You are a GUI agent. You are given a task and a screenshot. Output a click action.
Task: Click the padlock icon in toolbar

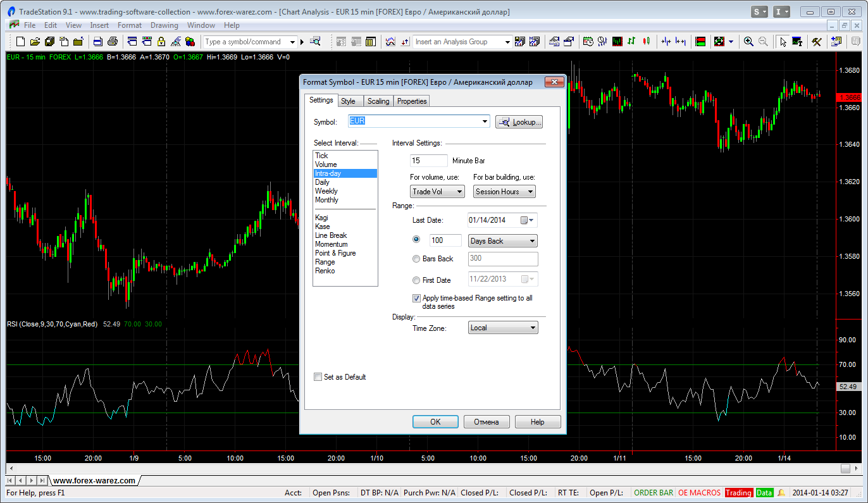(x=161, y=42)
